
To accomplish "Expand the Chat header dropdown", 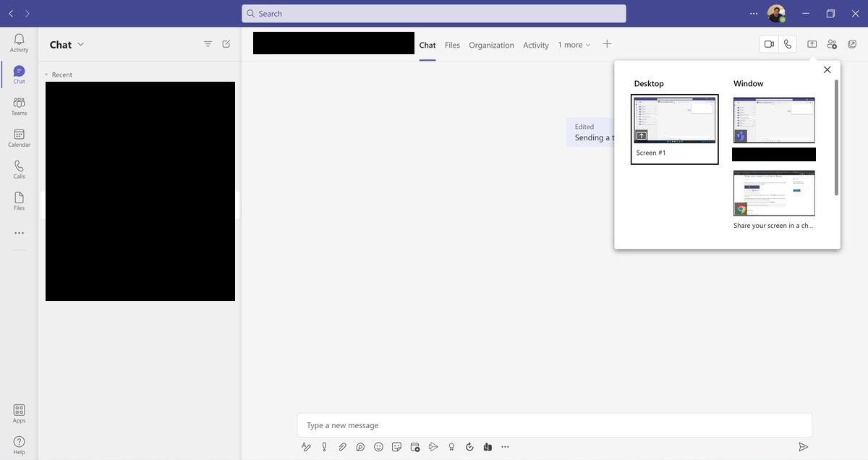I will (x=80, y=44).
